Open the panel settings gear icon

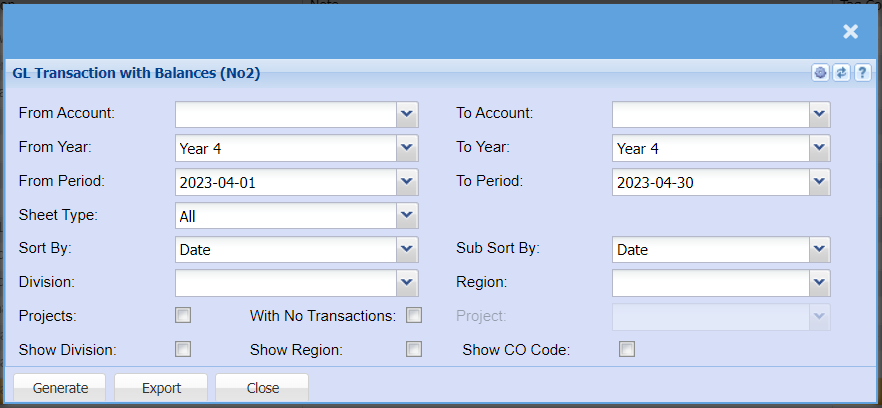821,73
